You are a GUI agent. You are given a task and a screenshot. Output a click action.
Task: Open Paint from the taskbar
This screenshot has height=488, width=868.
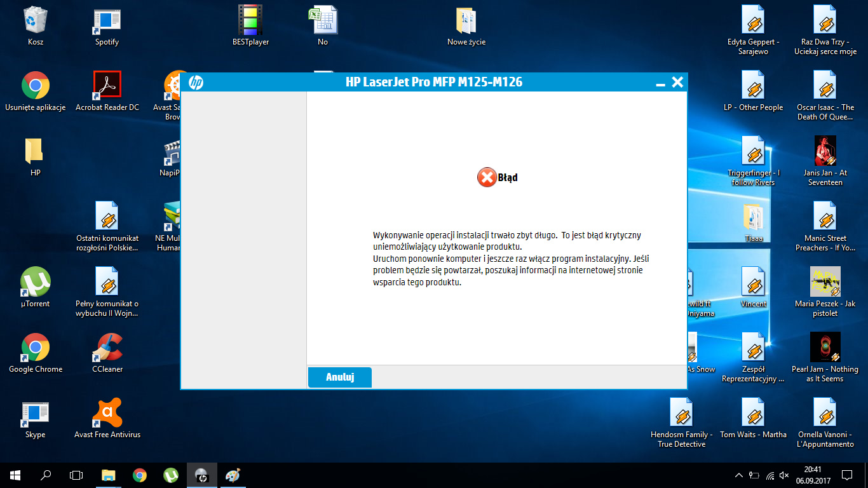tap(233, 475)
